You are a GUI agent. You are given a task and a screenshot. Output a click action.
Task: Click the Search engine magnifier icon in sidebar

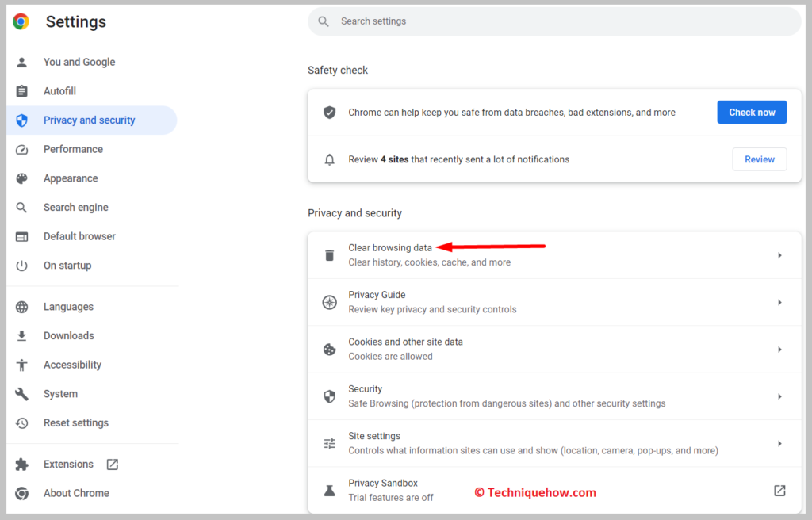[21, 207]
